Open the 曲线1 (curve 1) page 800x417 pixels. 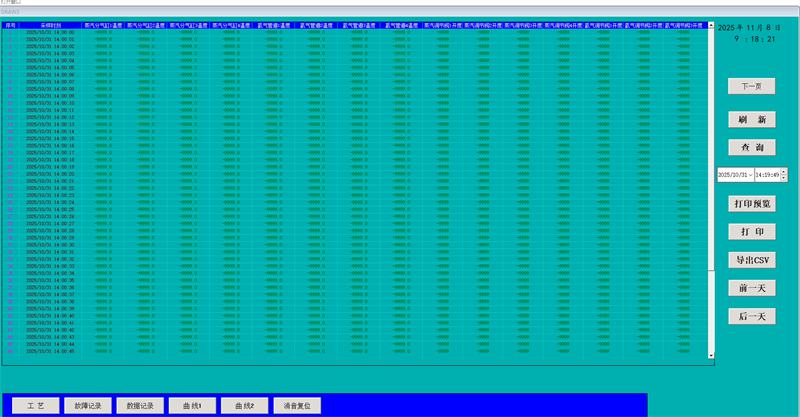[192, 407]
